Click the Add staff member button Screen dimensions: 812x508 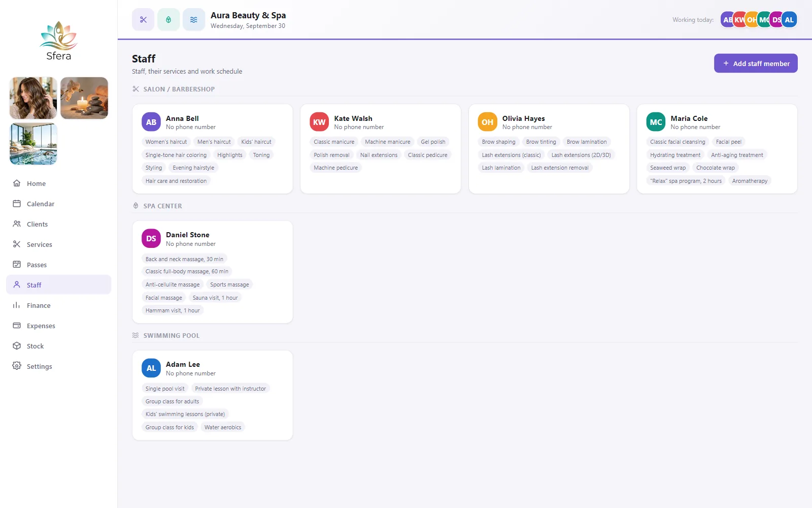[756, 63]
